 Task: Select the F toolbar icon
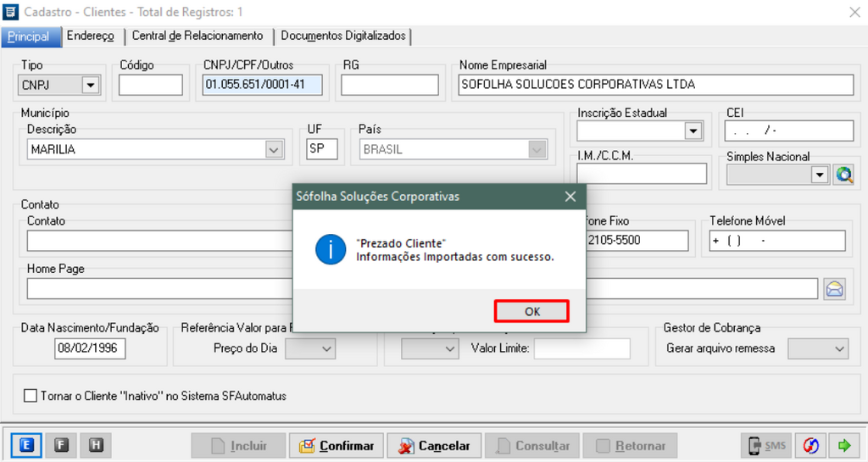pyautogui.click(x=61, y=445)
